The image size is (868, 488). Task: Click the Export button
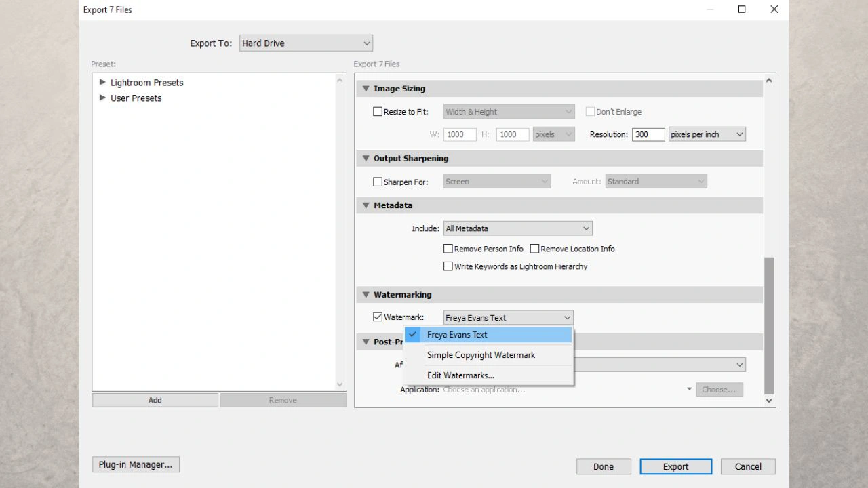pyautogui.click(x=676, y=466)
